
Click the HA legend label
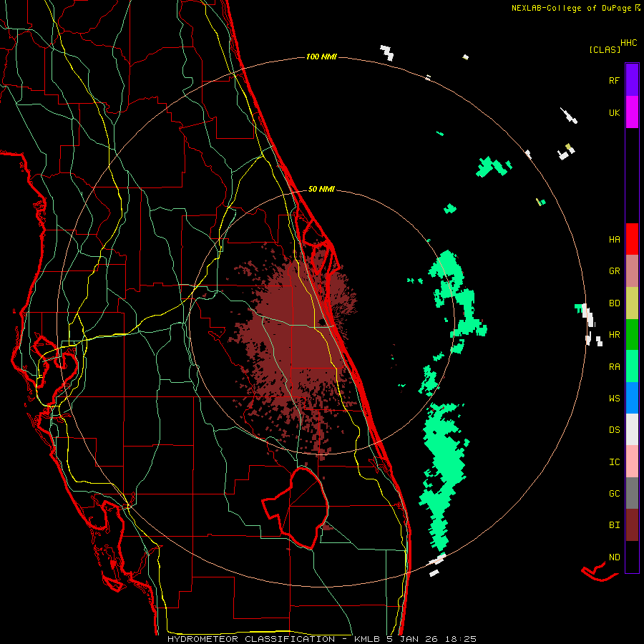click(614, 240)
